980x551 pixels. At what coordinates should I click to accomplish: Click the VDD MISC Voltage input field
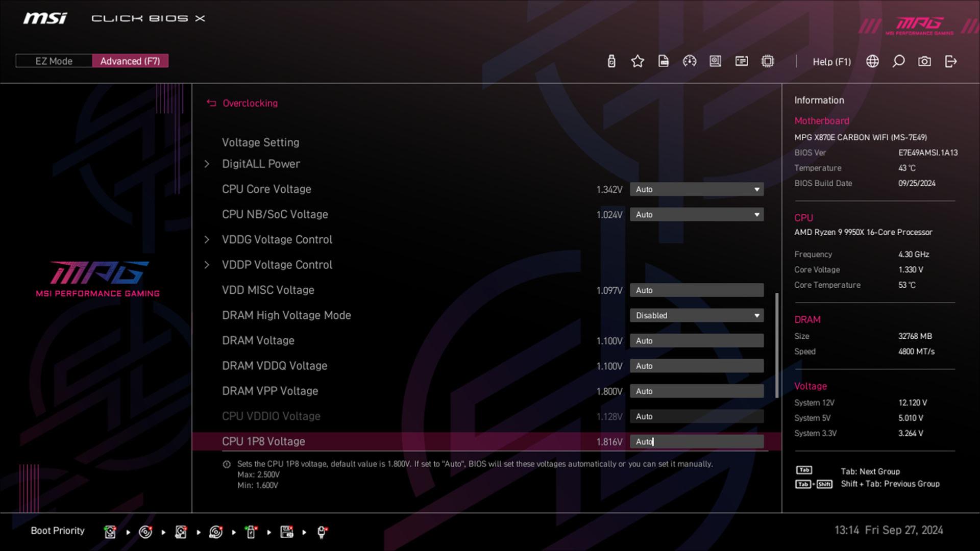[697, 290]
